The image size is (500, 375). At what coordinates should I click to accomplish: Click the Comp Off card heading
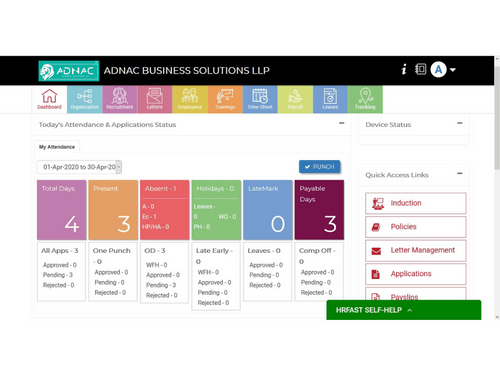[317, 256]
